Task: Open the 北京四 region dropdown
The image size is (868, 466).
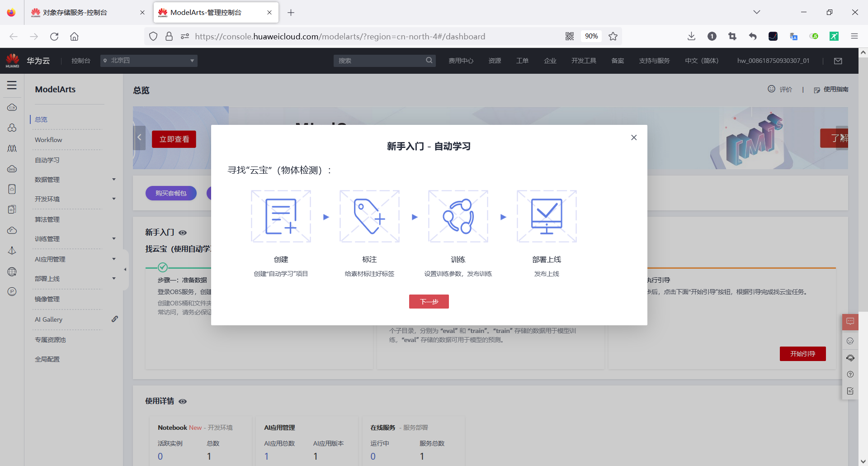Action: [x=149, y=60]
